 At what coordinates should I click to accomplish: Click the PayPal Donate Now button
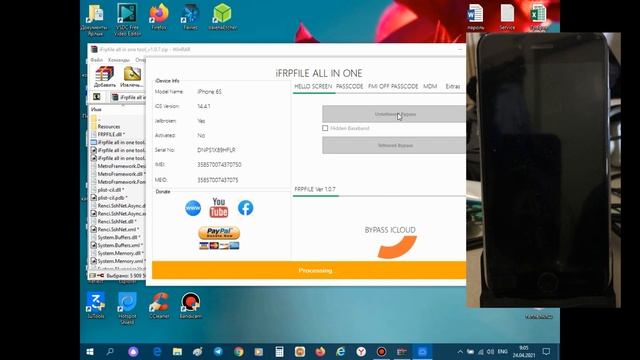click(219, 233)
